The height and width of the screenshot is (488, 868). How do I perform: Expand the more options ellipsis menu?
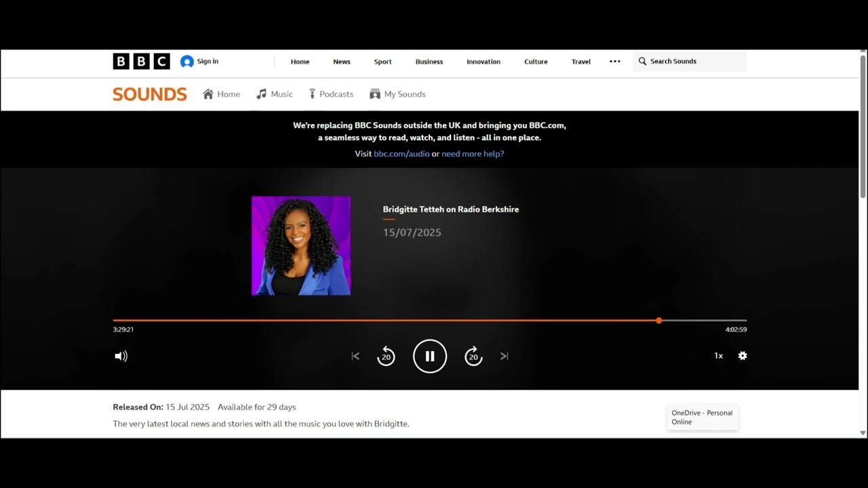pos(615,61)
